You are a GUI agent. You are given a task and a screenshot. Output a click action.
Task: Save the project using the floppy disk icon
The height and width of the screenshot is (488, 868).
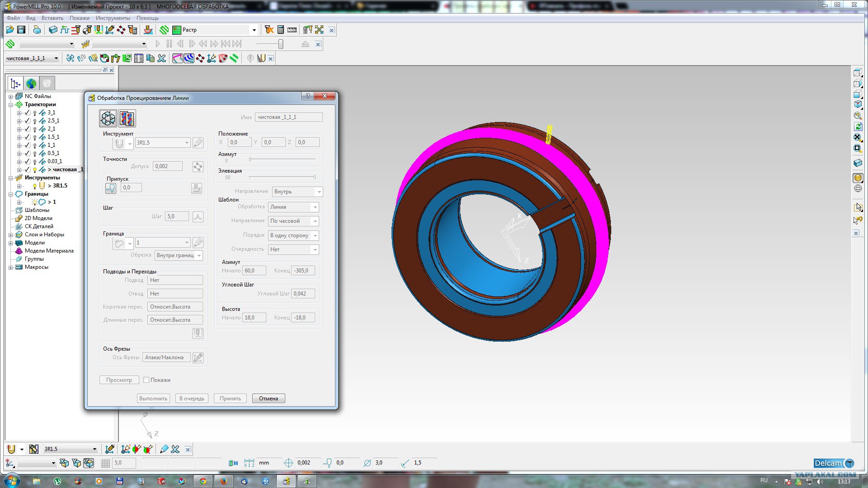[x=21, y=30]
